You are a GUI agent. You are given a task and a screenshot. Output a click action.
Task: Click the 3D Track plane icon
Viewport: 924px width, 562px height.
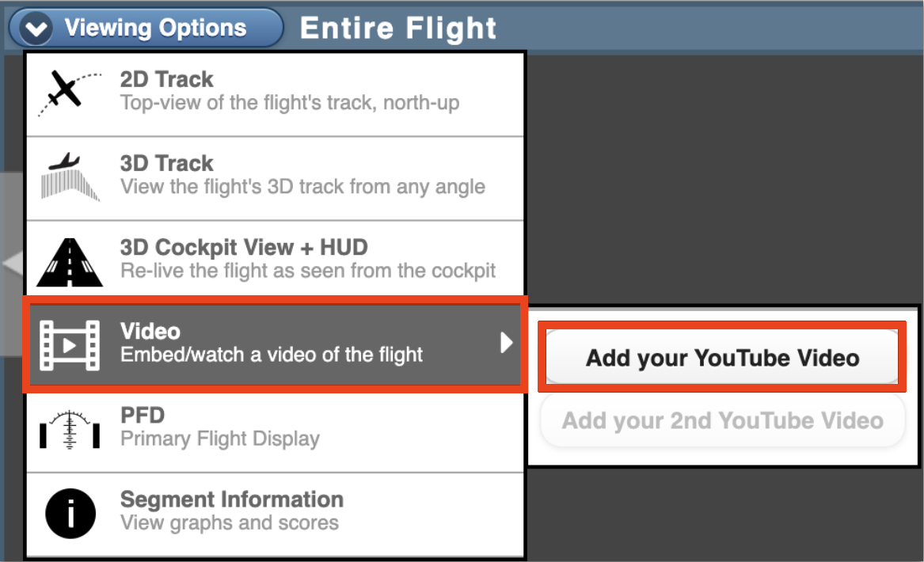click(70, 177)
